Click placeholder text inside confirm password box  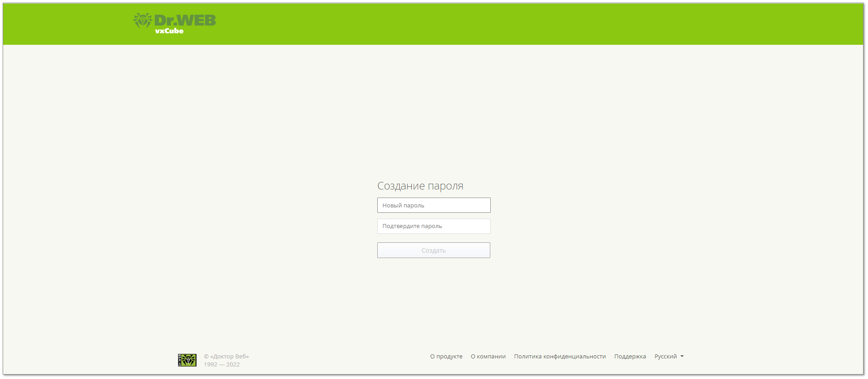[412, 226]
